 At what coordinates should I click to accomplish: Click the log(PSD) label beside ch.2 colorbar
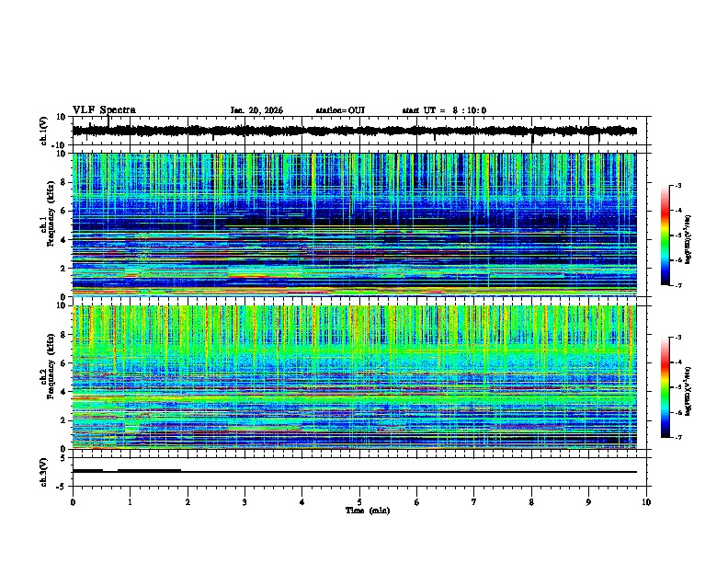tap(688, 391)
